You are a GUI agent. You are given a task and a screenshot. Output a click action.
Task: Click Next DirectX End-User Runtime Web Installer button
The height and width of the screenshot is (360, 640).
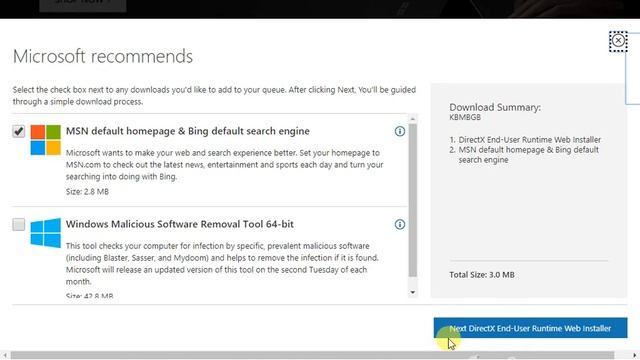[x=530, y=328]
